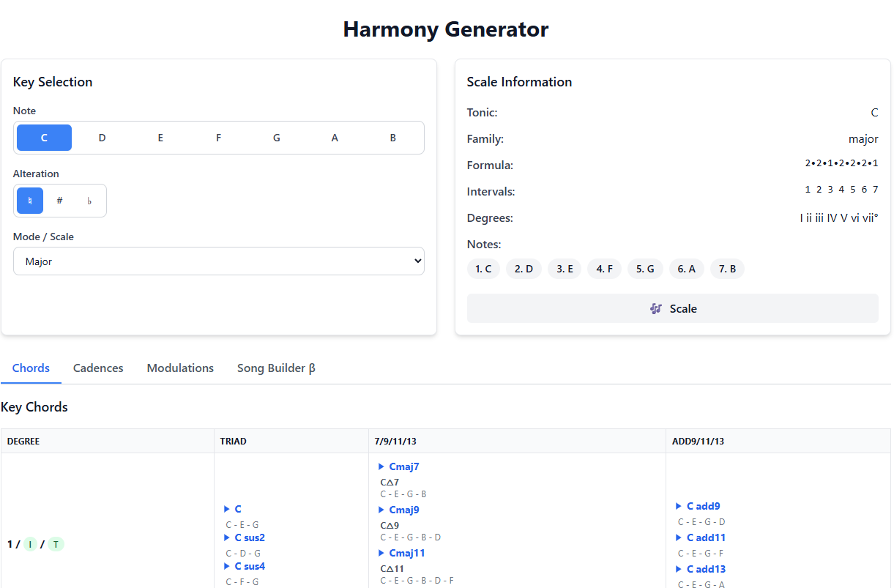Click the music note icon on Scale button
Image resolution: width=894 pixels, height=588 pixels.
656,309
